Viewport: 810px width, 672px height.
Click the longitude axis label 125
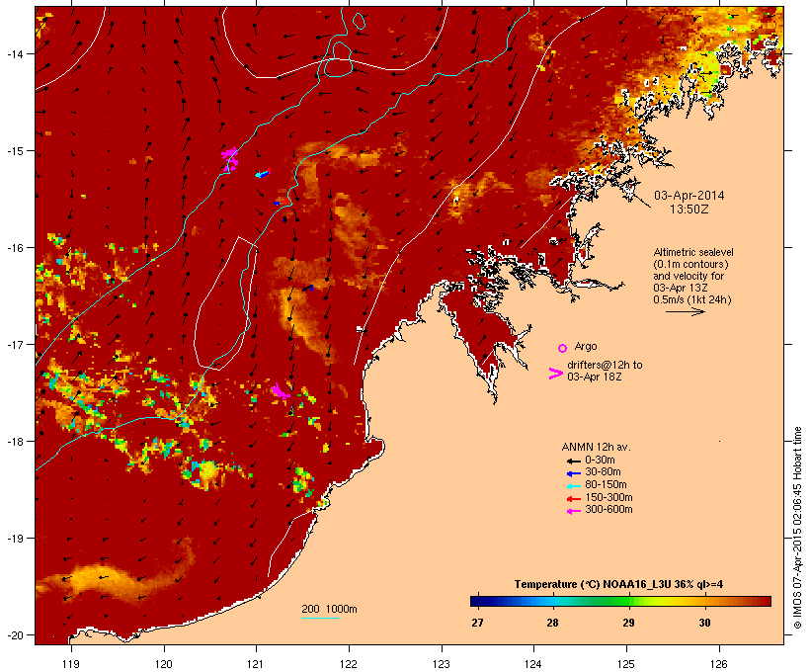point(626,664)
